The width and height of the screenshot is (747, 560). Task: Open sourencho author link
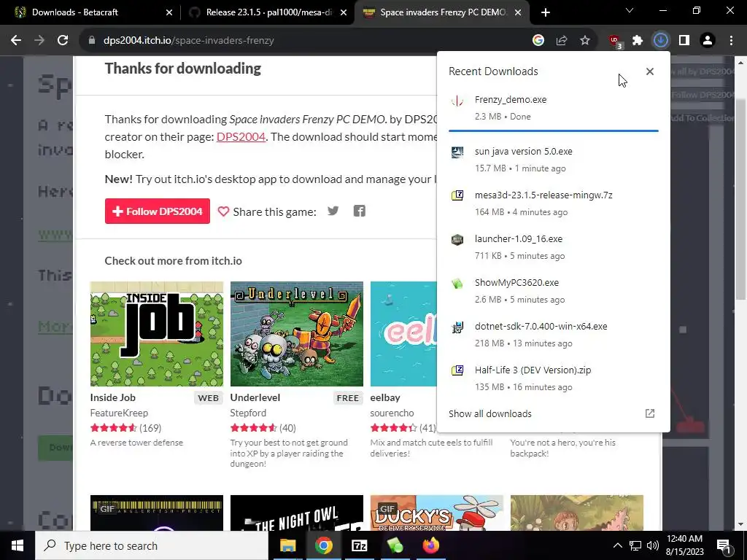[392, 413]
